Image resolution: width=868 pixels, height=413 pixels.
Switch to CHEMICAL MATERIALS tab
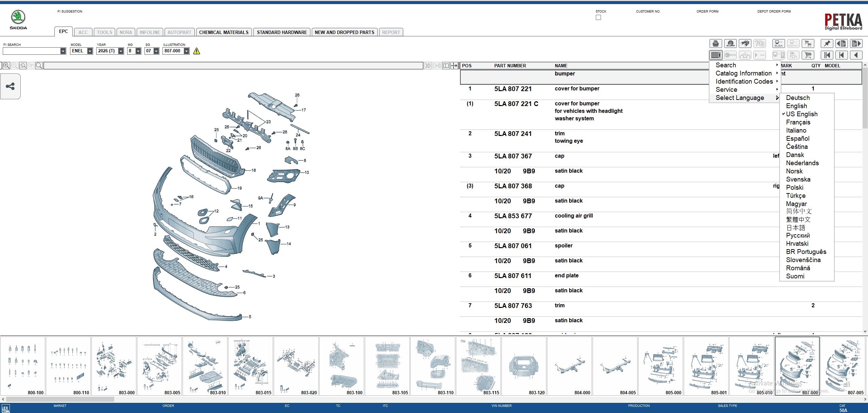(224, 32)
